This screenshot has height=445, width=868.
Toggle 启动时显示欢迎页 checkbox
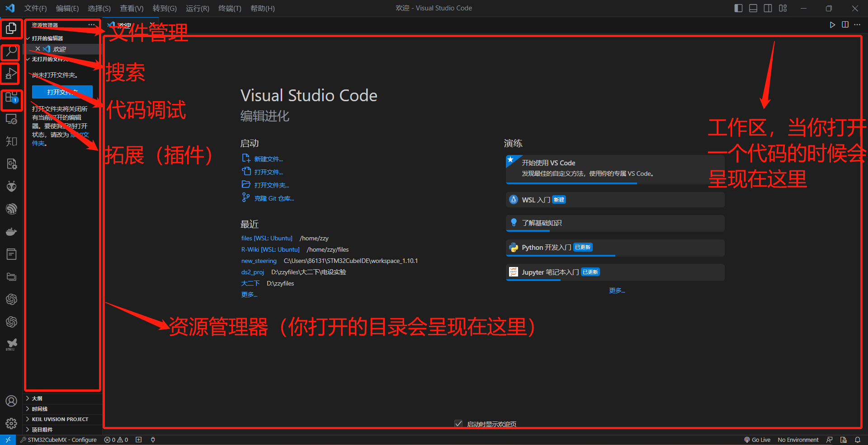pos(458,424)
